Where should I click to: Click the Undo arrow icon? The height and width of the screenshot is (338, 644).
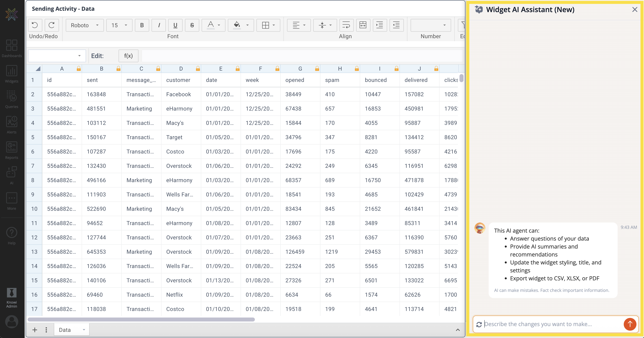click(x=35, y=25)
